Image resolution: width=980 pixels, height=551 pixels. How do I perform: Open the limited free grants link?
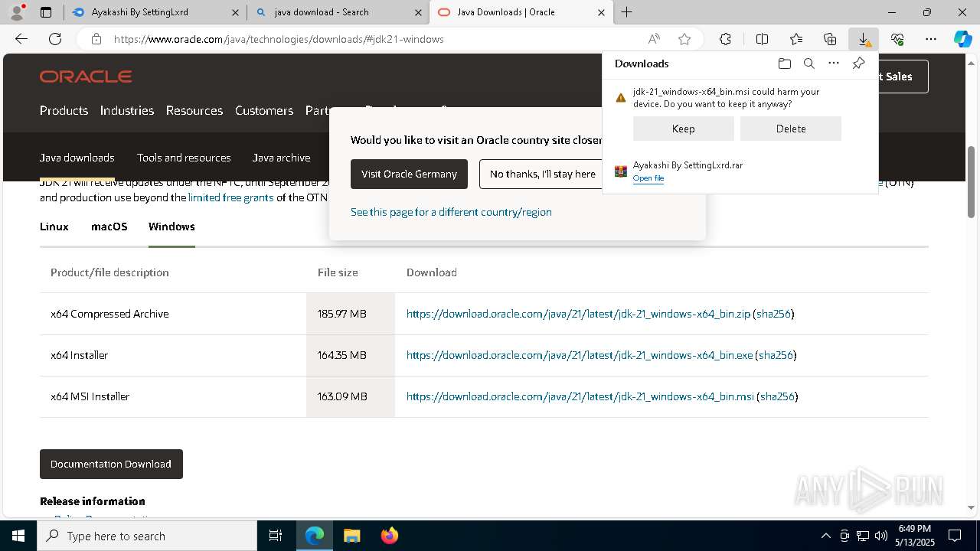231,197
